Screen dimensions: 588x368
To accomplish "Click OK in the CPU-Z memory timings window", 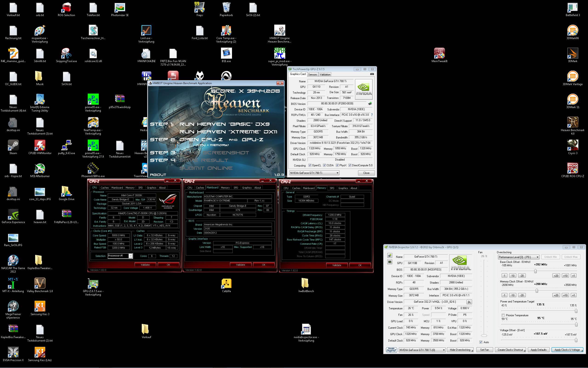I will pyautogui.click(x=360, y=265).
